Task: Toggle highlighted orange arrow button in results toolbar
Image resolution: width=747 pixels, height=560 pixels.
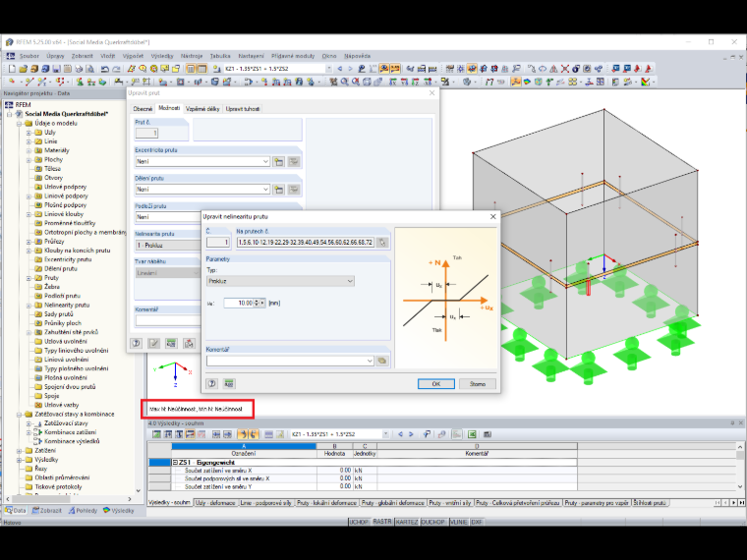Action: [243, 434]
